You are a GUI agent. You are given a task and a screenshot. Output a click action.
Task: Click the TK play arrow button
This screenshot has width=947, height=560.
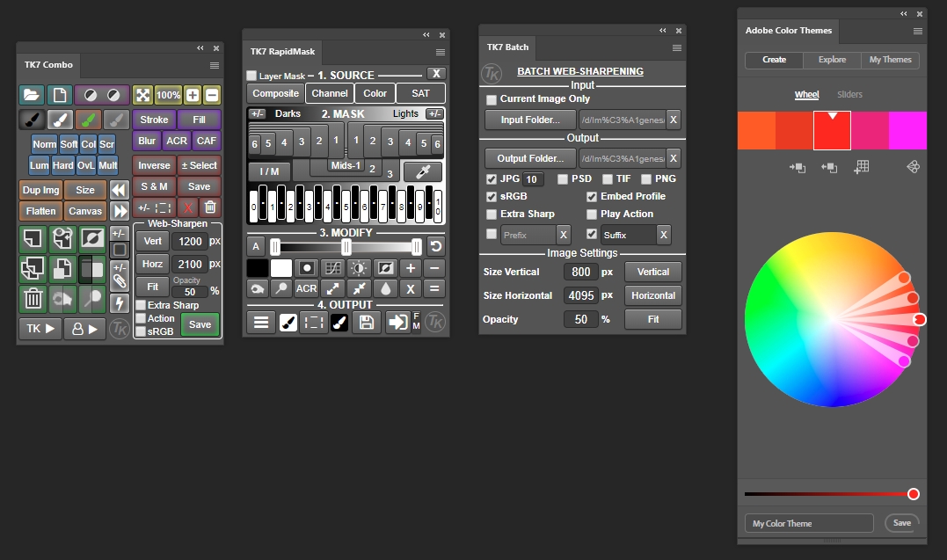click(40, 329)
